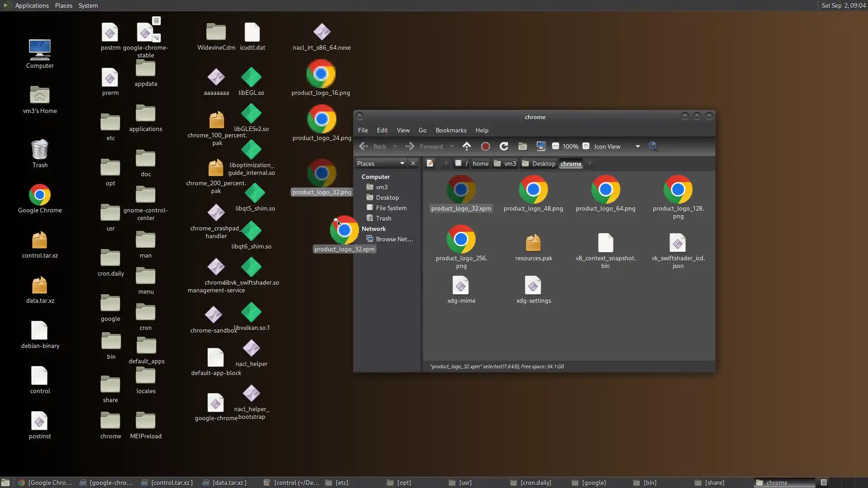This screenshot has width=868, height=488.
Task: Zoom in with the plus icon
Action: click(x=586, y=146)
